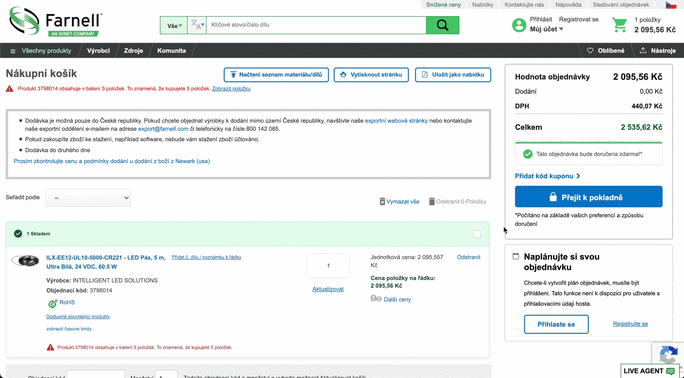Click the quantity field showing 1
The image size is (684, 378).
[328, 266]
